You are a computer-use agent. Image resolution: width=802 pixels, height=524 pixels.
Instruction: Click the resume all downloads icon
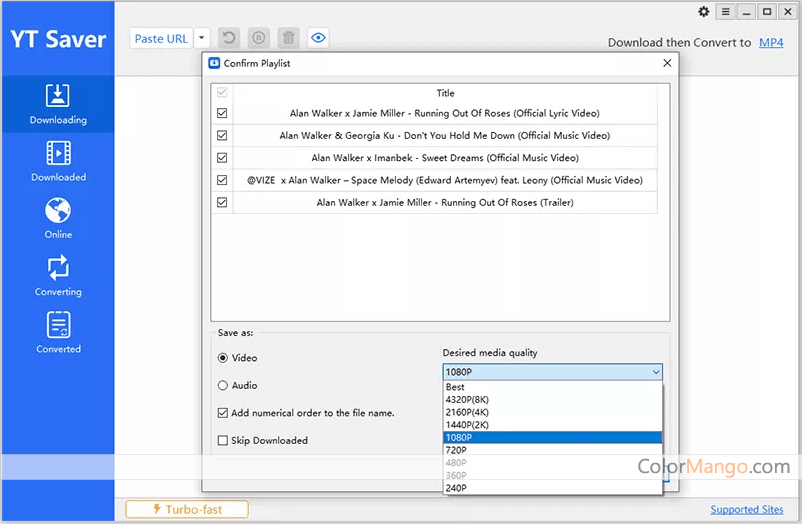(229, 38)
